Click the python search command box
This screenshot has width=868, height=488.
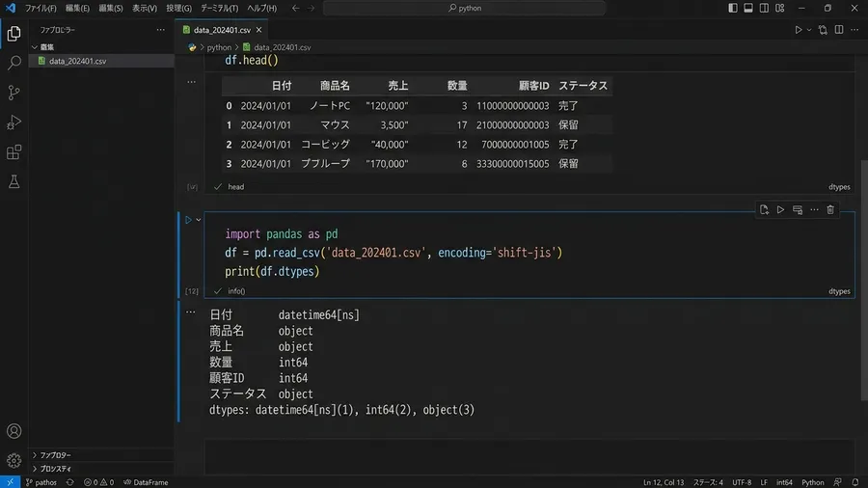[x=465, y=8]
